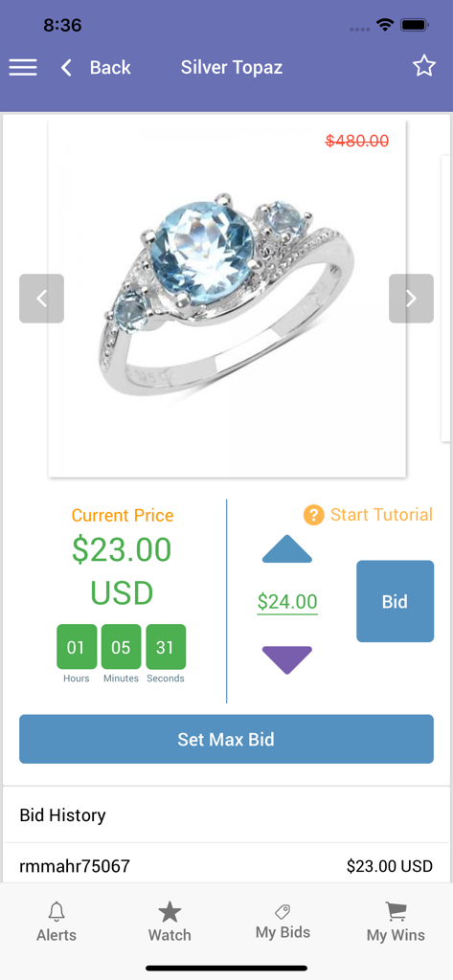Image resolution: width=453 pixels, height=980 pixels.
Task: Open the hamburger menu
Action: click(x=23, y=68)
